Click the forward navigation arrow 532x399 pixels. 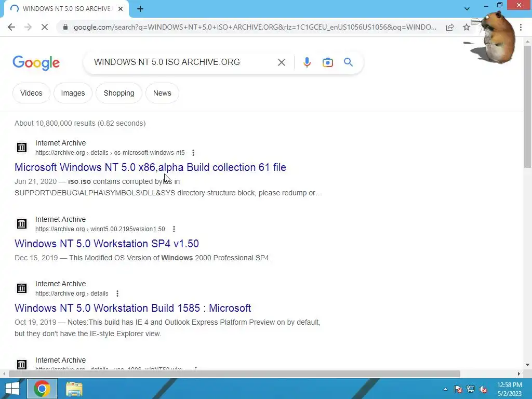28,27
